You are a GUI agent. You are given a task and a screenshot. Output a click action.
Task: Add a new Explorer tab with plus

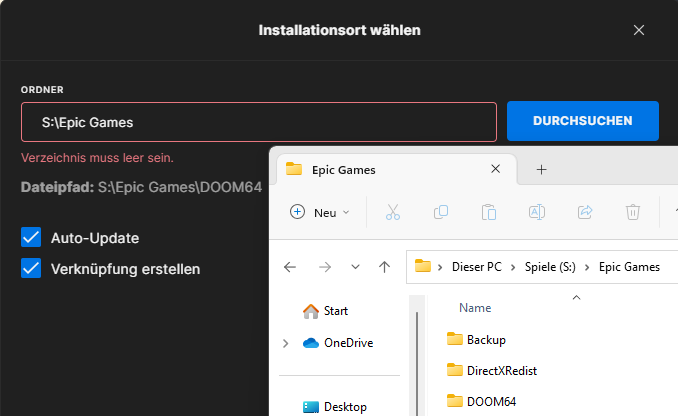point(541,170)
